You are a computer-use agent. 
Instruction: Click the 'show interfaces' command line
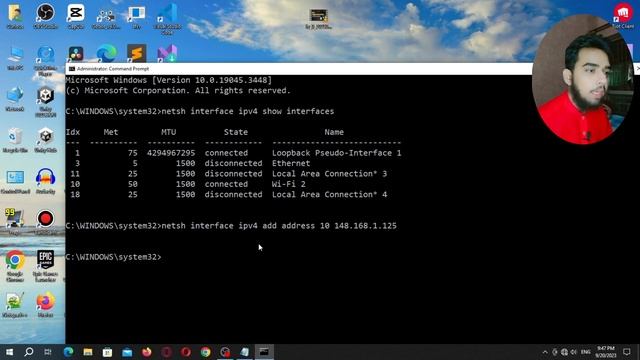coord(200,111)
